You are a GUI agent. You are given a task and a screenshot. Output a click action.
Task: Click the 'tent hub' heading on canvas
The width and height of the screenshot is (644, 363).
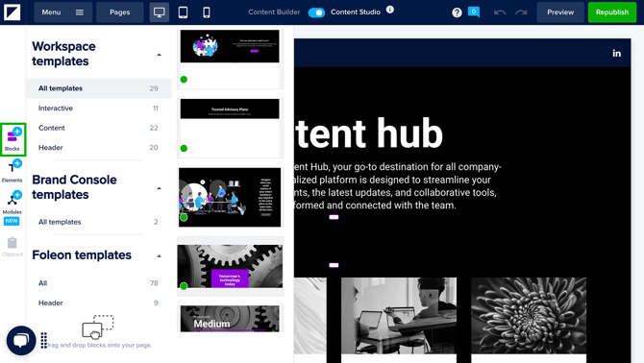(368, 133)
